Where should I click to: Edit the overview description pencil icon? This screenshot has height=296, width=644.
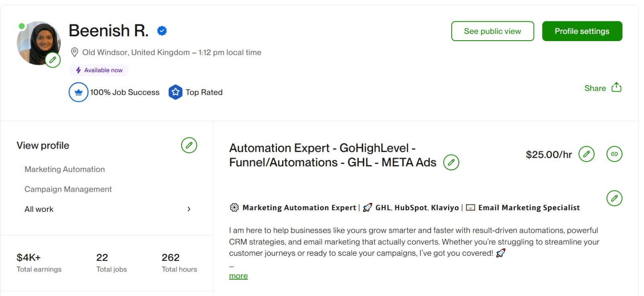614,198
